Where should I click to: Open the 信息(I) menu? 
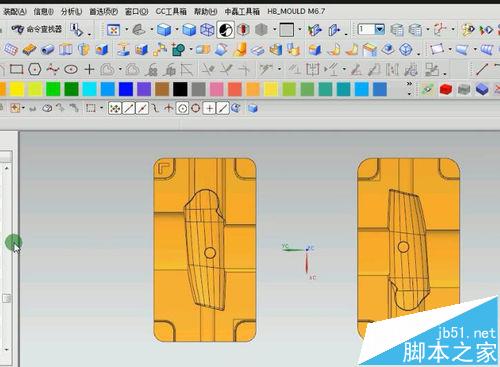pos(43,11)
